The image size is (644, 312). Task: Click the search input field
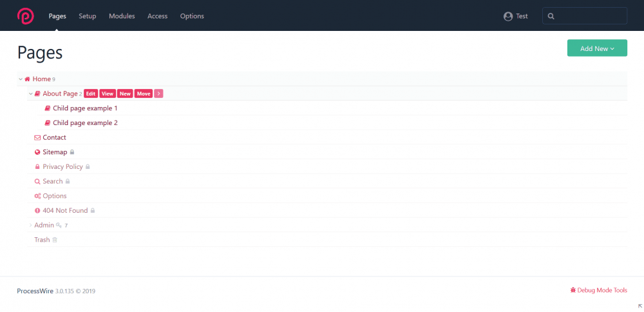[589, 16]
